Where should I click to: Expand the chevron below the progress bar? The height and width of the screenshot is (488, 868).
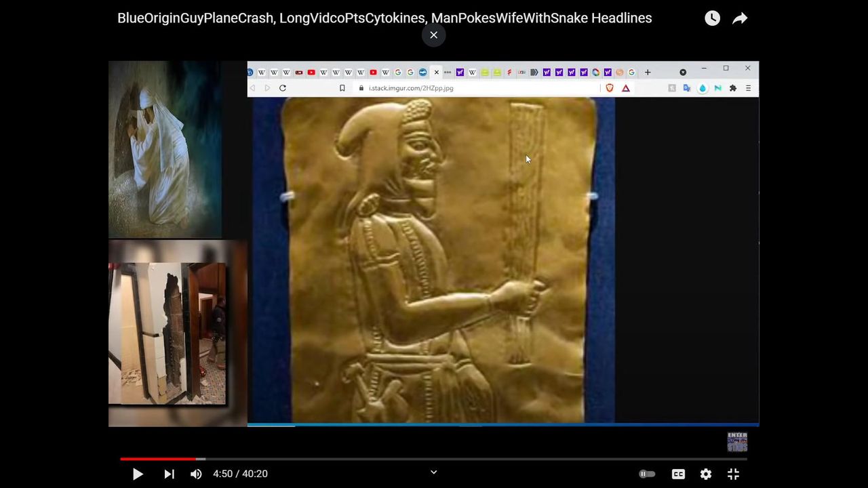pos(434,472)
